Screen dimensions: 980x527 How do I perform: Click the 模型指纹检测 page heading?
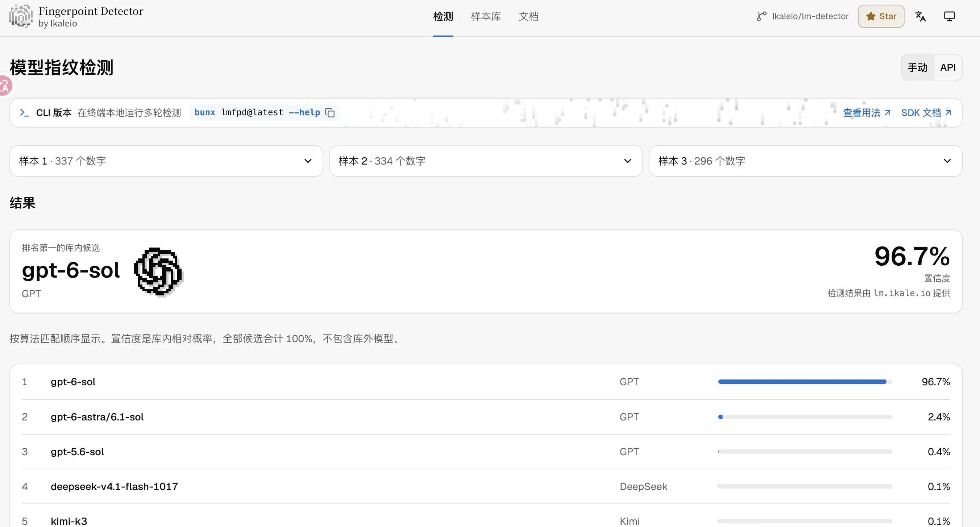click(62, 67)
